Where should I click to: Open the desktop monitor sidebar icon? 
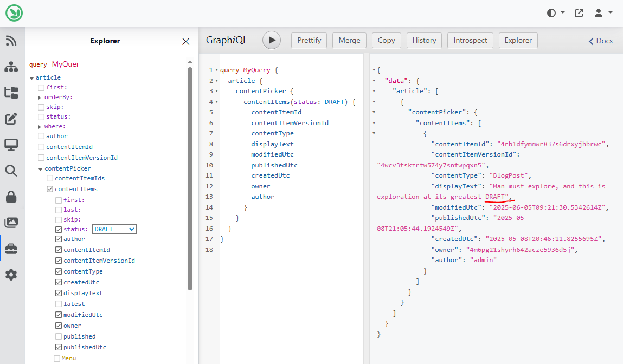tap(11, 145)
